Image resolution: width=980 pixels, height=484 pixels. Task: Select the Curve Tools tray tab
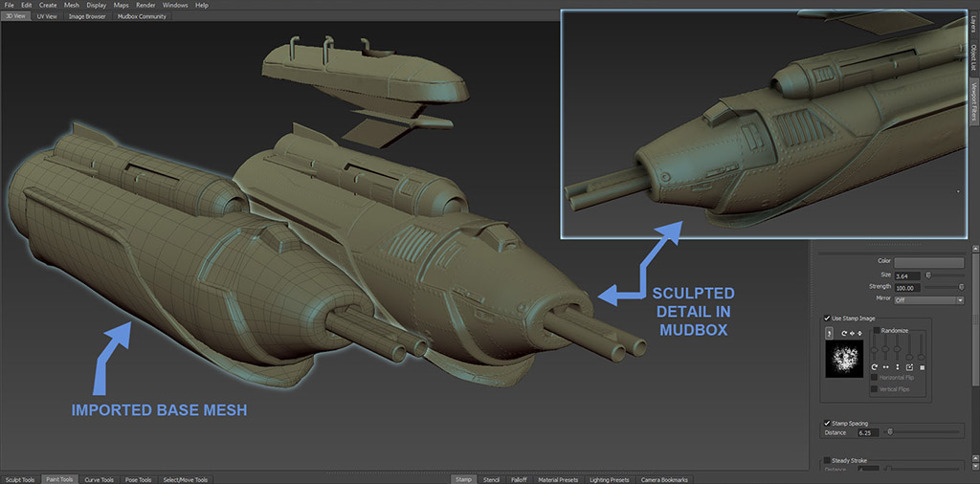click(x=99, y=479)
